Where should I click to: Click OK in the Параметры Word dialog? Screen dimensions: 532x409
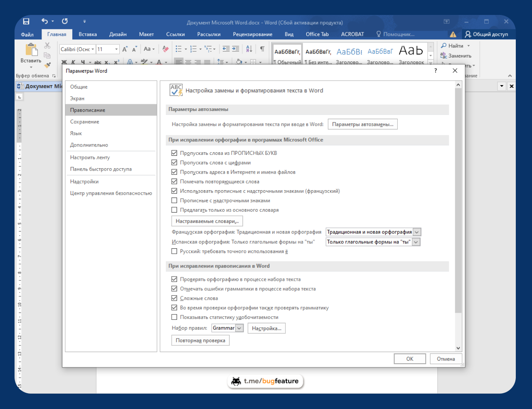[x=410, y=359]
